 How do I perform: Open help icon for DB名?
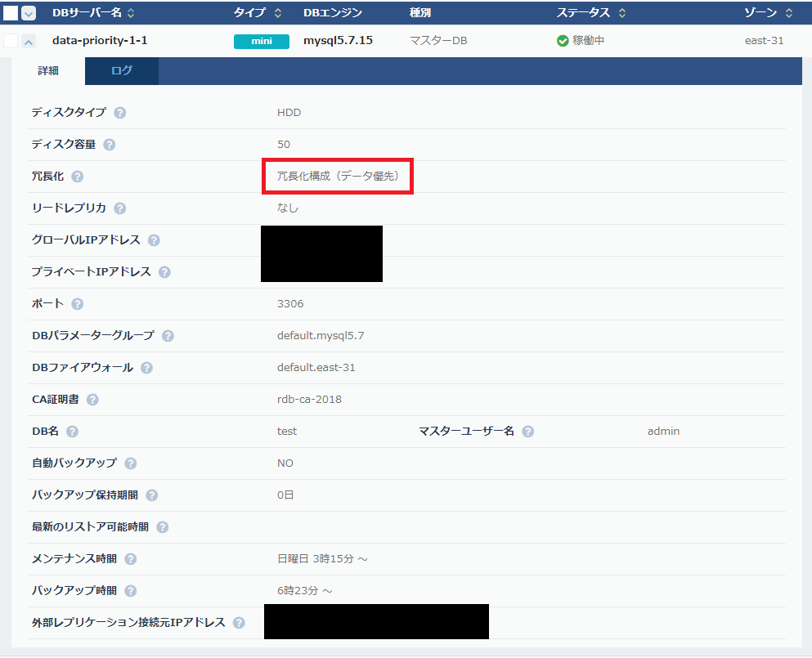click(x=73, y=432)
